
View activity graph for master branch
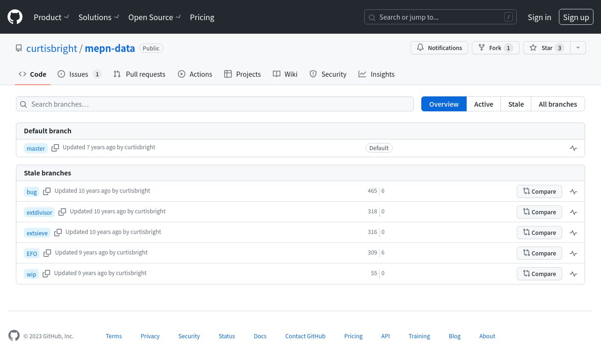[573, 148]
